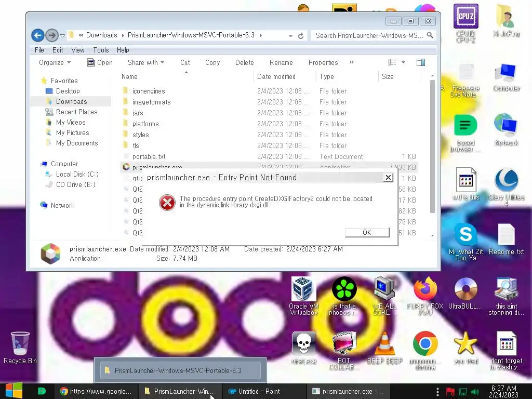
Task: Click the volume icon in system tray
Action: [475, 392]
